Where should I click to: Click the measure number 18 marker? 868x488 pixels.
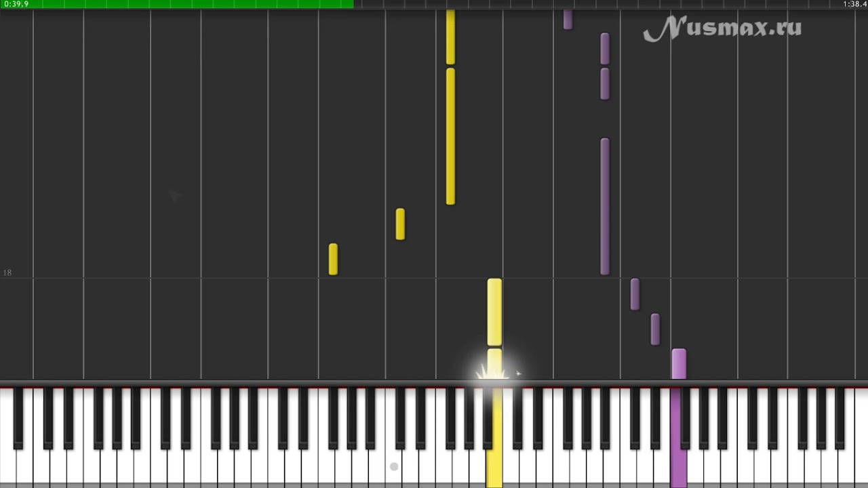click(7, 272)
